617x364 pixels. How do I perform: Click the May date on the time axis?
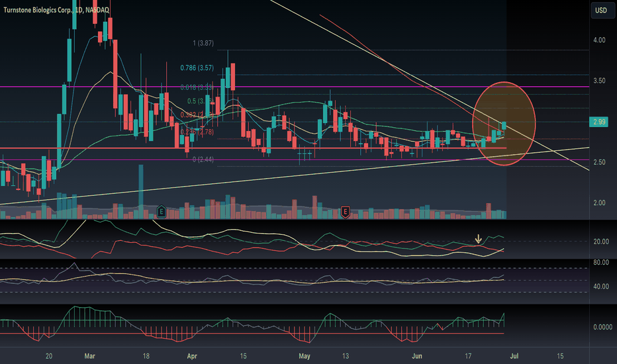coord(305,356)
